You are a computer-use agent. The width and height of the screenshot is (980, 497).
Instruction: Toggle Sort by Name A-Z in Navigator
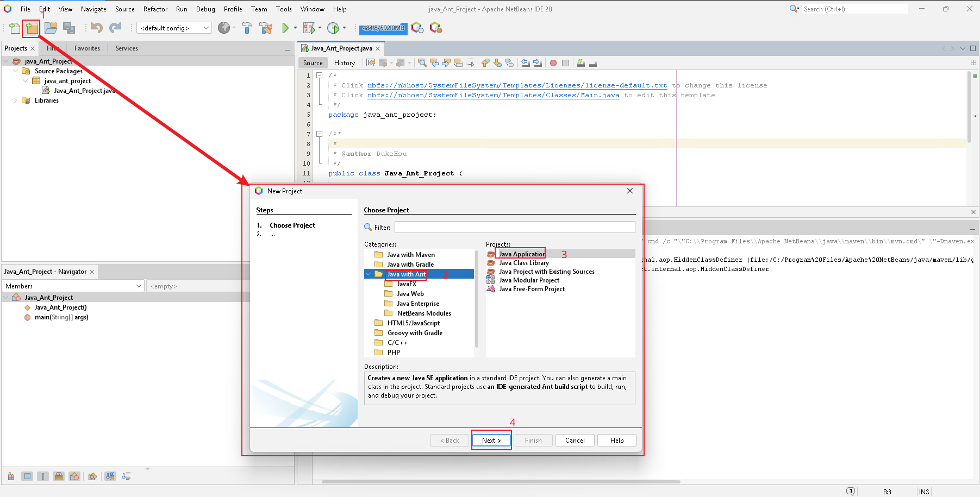[110, 476]
